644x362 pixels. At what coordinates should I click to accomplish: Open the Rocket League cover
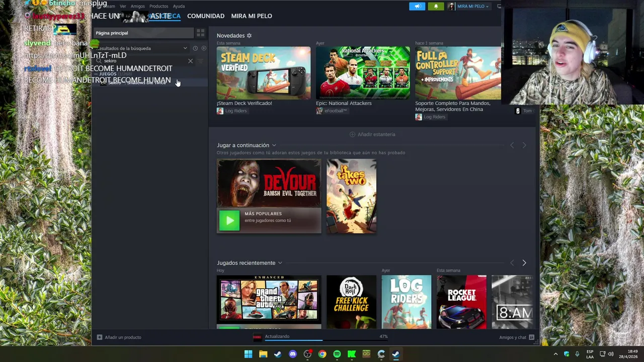(461, 302)
